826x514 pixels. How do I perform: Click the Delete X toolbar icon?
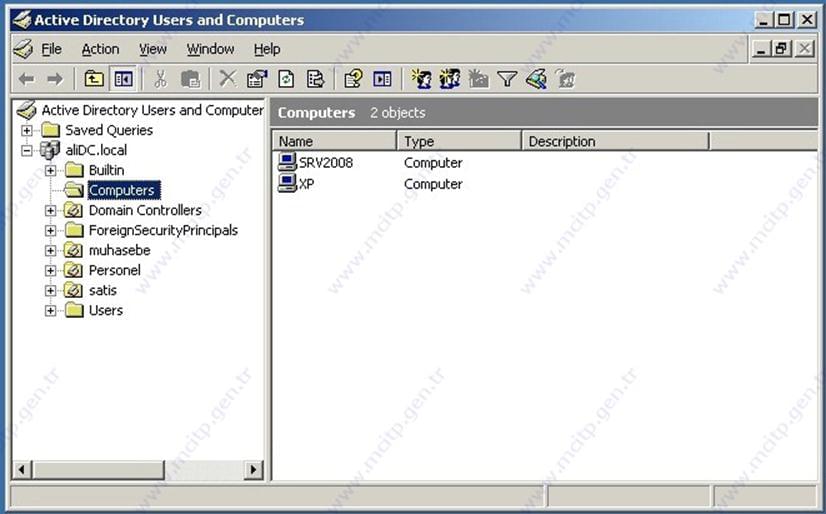tap(228, 79)
